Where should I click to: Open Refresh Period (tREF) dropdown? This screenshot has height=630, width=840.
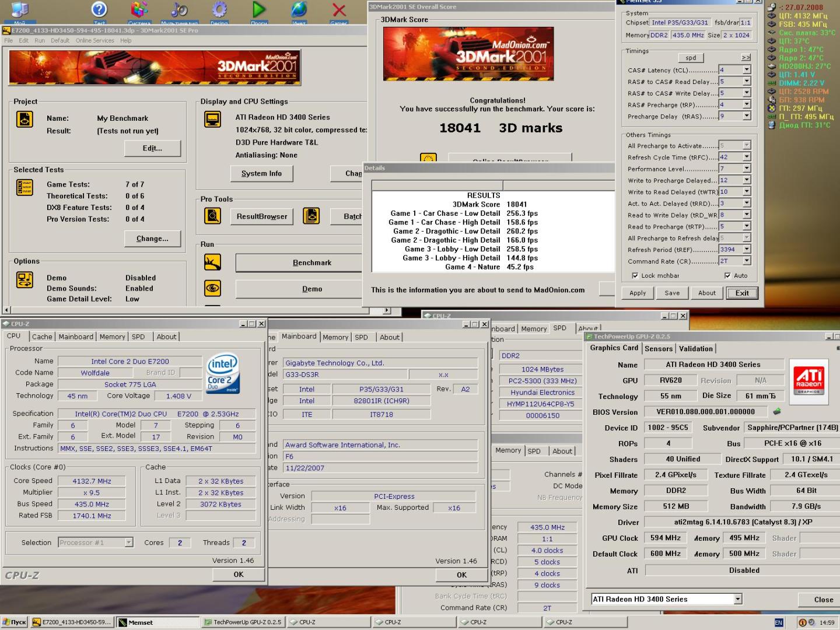point(747,249)
